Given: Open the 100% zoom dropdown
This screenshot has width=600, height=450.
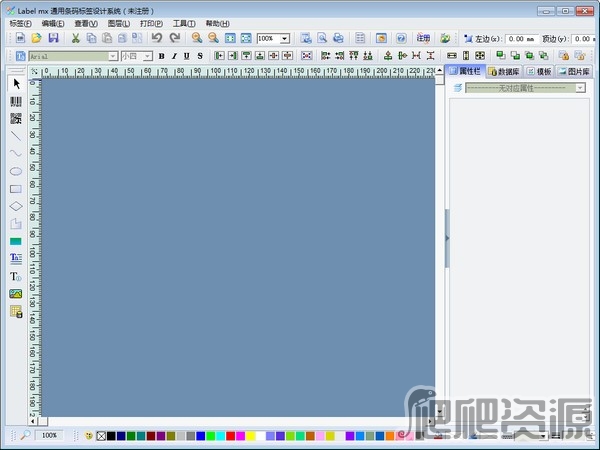Looking at the screenshot, I should tap(284, 38).
